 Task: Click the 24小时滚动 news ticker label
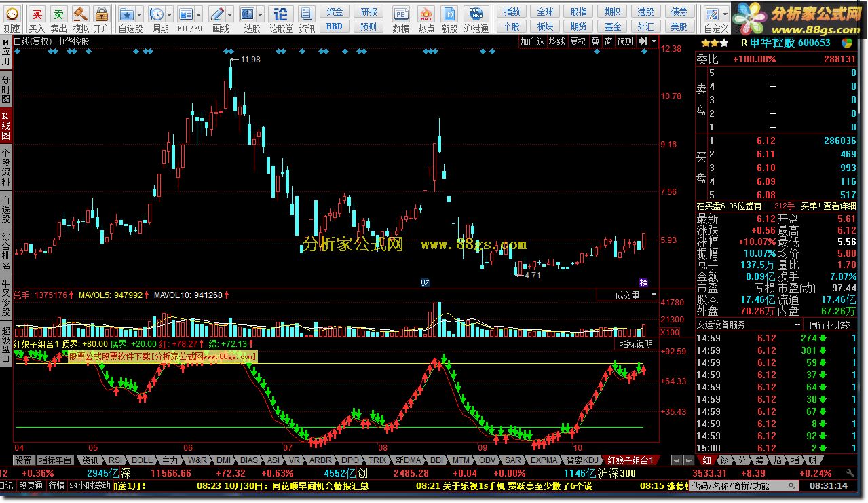click(90, 486)
